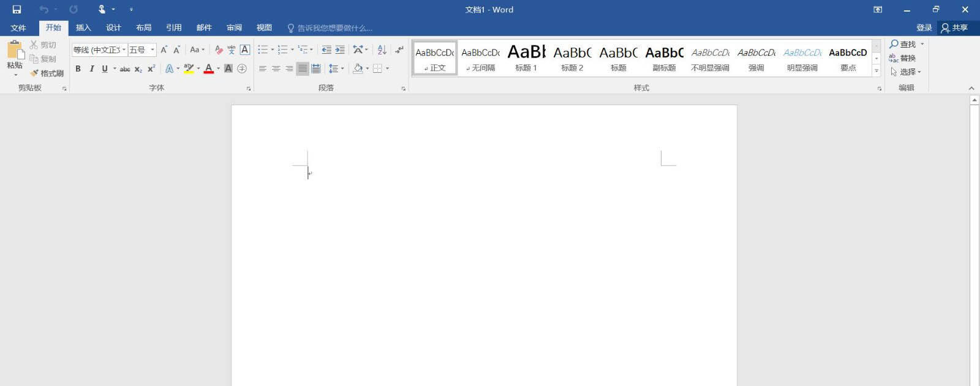Toggle Bold formatting
This screenshot has height=386, width=980.
[78, 69]
